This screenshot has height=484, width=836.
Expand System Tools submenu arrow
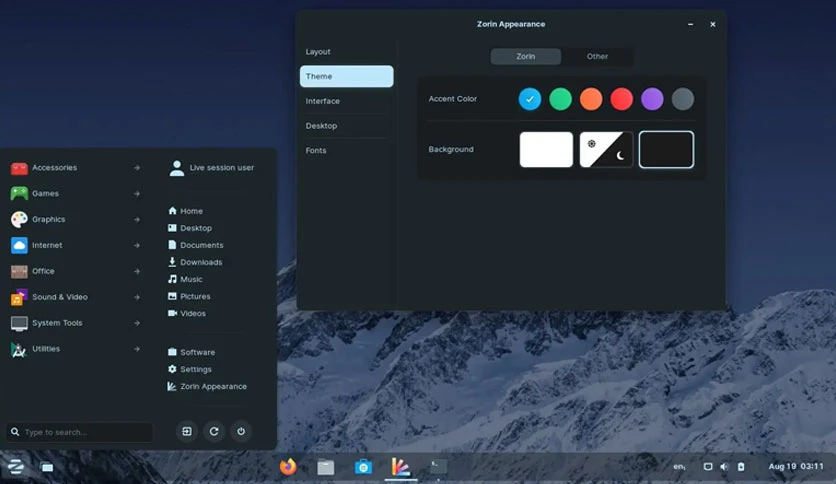(x=137, y=323)
